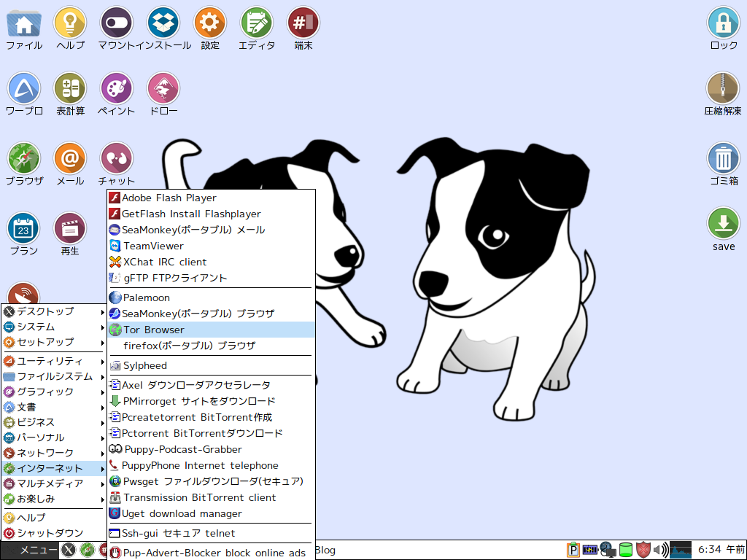747x560 pixels.
Task: Open SeaMonkey(ポータブル) ブラウザ entry
Action: [212, 314]
